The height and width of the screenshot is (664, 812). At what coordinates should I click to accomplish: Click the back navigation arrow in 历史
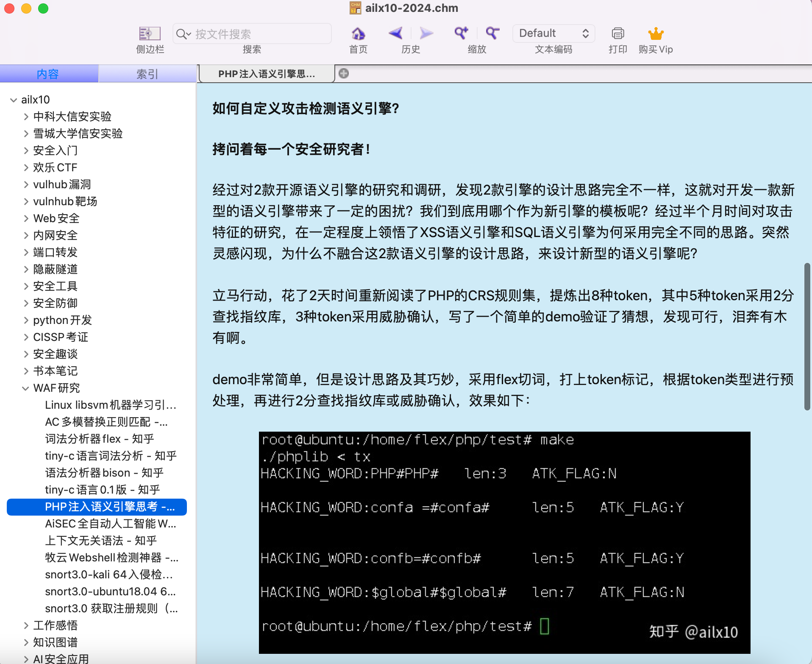(x=395, y=33)
